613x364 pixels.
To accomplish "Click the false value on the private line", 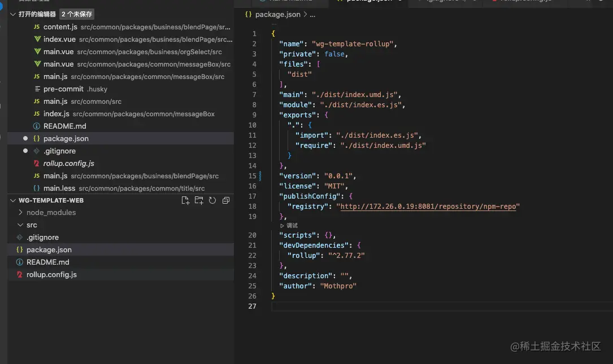I will click(x=334, y=54).
